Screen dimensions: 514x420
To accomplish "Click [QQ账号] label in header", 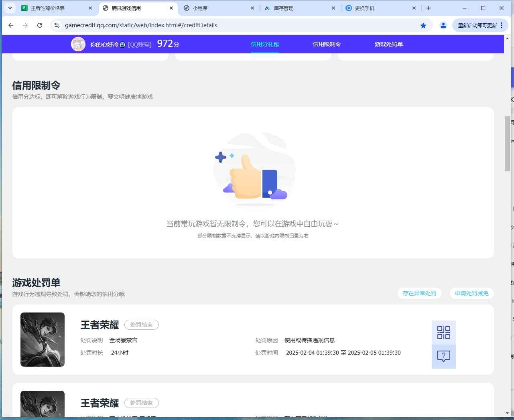I will [x=140, y=45].
